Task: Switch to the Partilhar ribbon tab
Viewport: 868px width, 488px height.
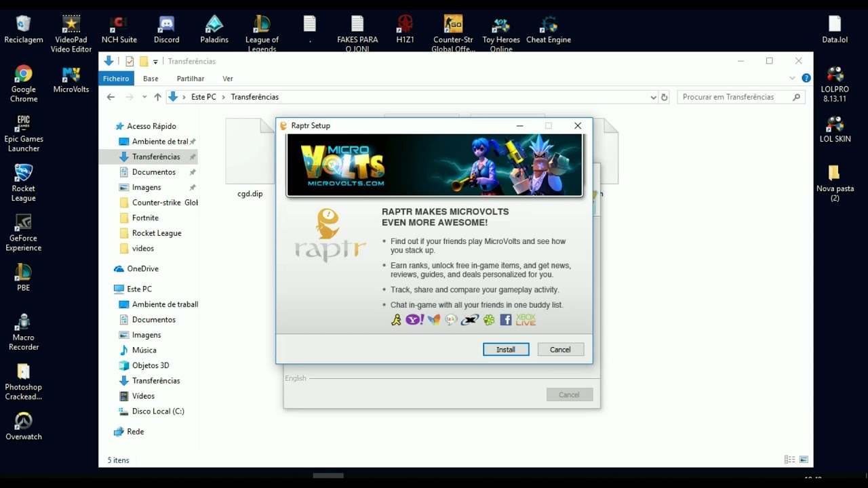Action: (x=191, y=79)
